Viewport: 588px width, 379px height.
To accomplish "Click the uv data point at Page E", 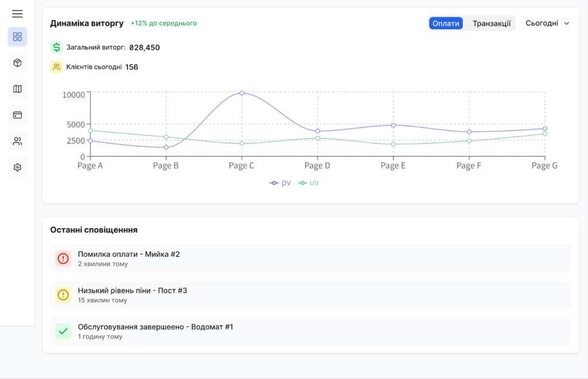I will point(393,144).
